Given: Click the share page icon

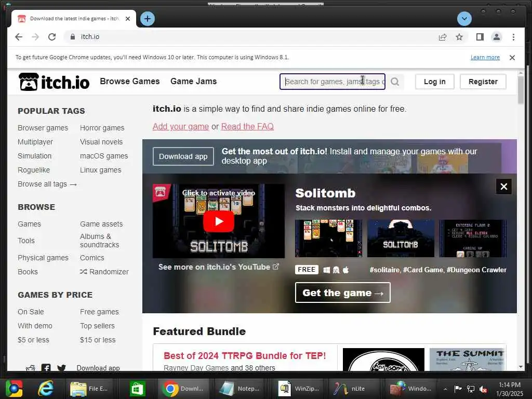Looking at the screenshot, I should (x=443, y=37).
